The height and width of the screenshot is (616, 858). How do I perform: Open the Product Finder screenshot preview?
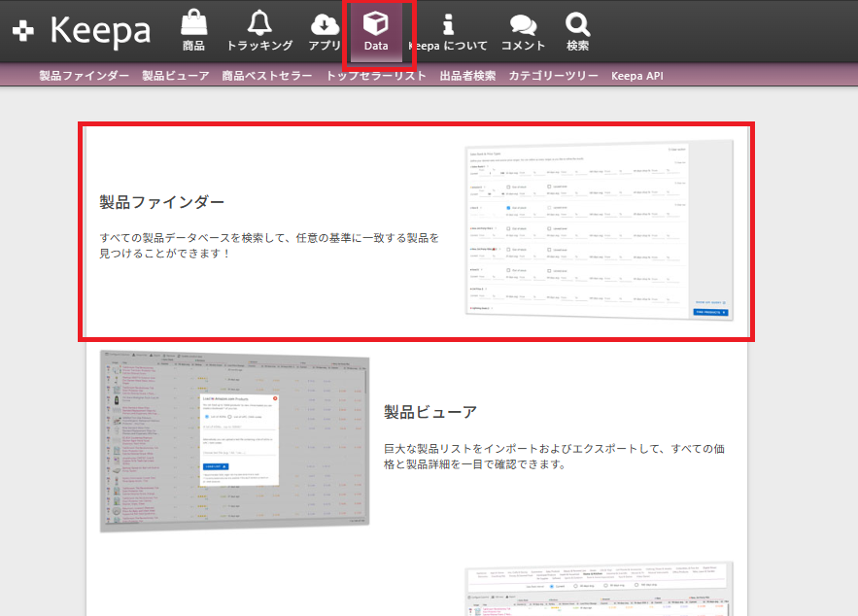coord(600,229)
